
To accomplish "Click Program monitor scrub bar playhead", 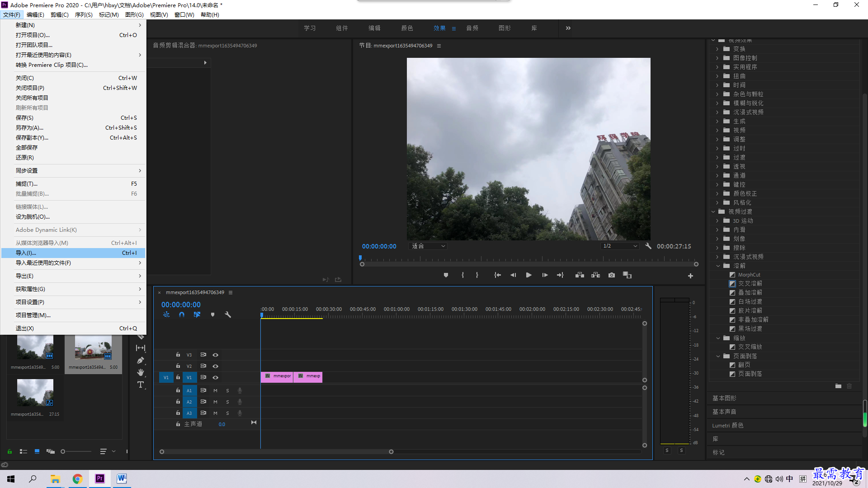I will click(x=360, y=258).
